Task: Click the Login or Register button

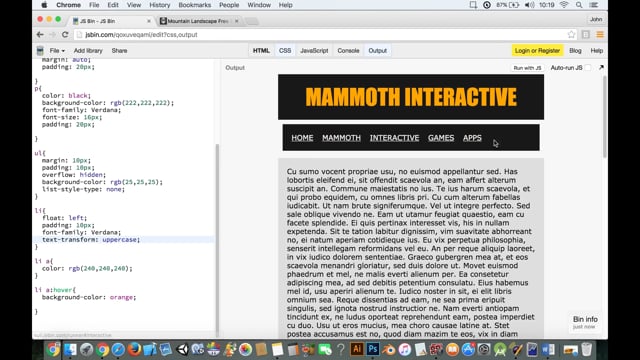Action: point(537,51)
